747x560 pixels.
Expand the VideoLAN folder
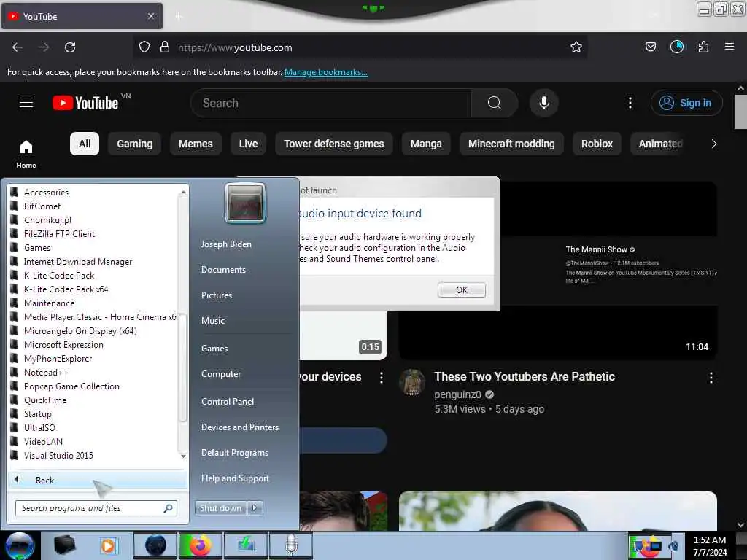43,441
